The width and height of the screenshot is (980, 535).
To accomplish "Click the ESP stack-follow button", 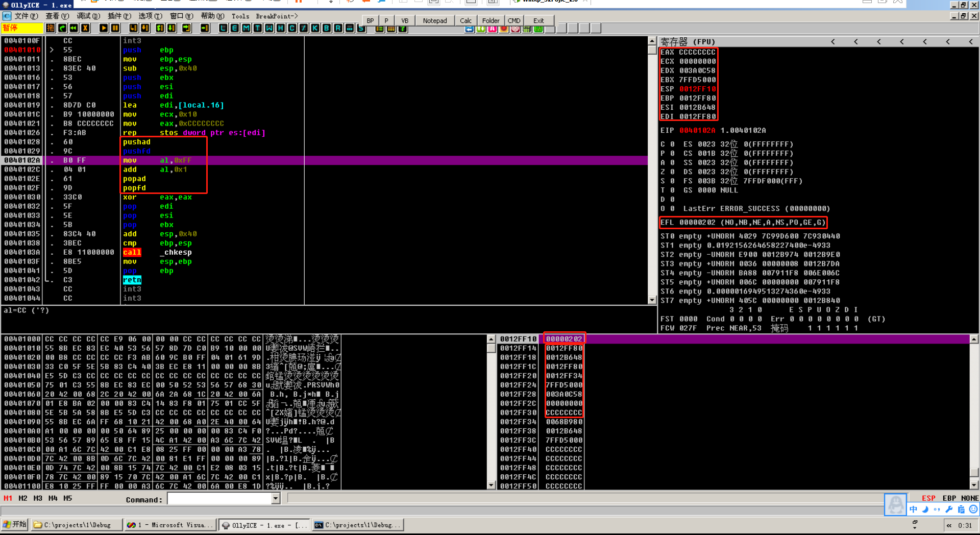I will click(928, 498).
